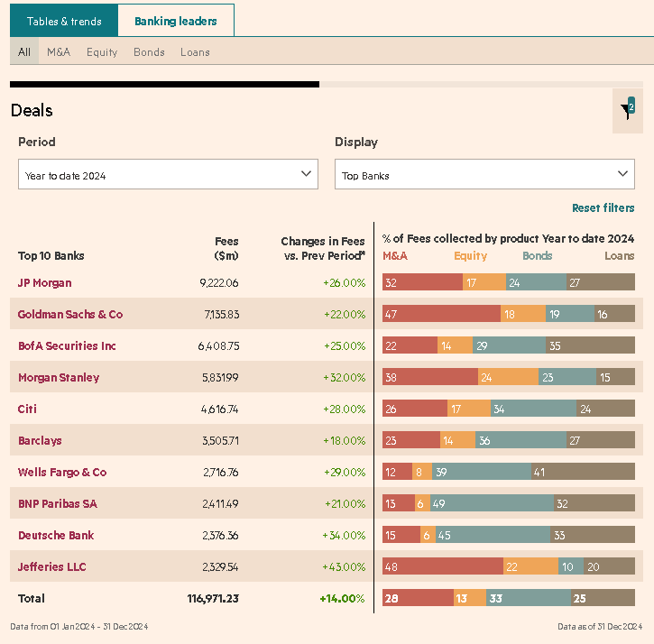Image resolution: width=654 pixels, height=644 pixels.
Task: Click Citi fees value 4,616.74
Action: point(219,409)
